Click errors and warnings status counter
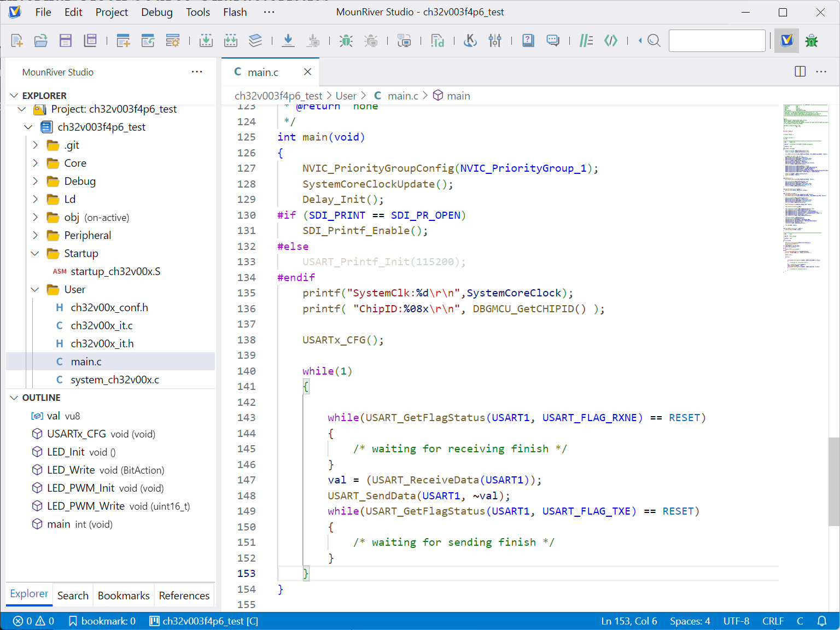The width and height of the screenshot is (840, 630). coord(34,621)
